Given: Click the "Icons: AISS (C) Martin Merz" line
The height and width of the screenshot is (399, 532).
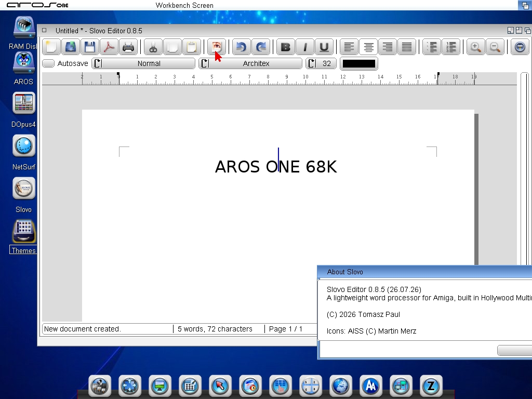Looking at the screenshot, I should [x=371, y=331].
